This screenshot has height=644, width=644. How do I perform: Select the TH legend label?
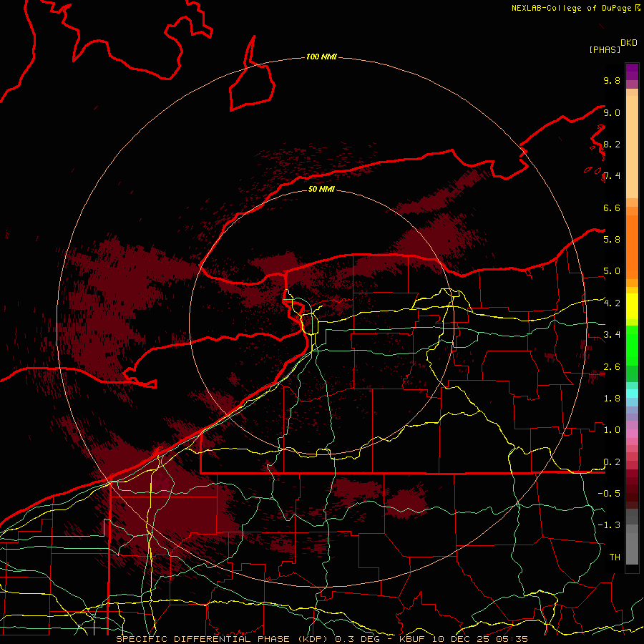pos(615,557)
